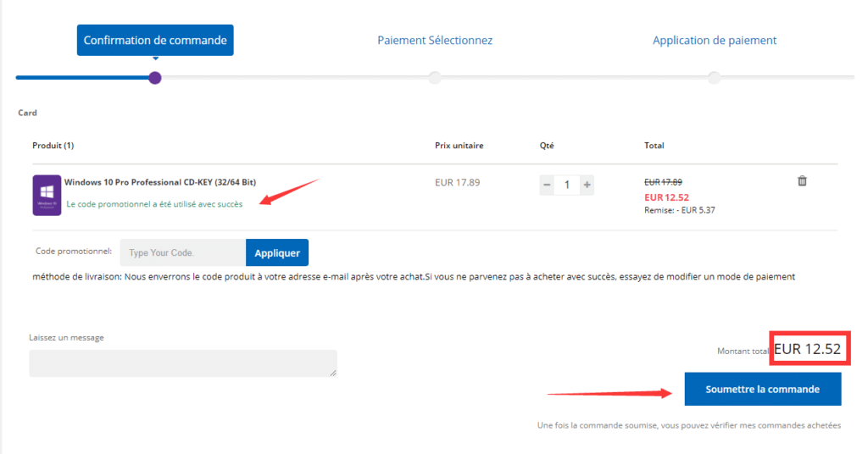Click the middle gray progress step marker
This screenshot has width=868, height=454.
[435, 77]
